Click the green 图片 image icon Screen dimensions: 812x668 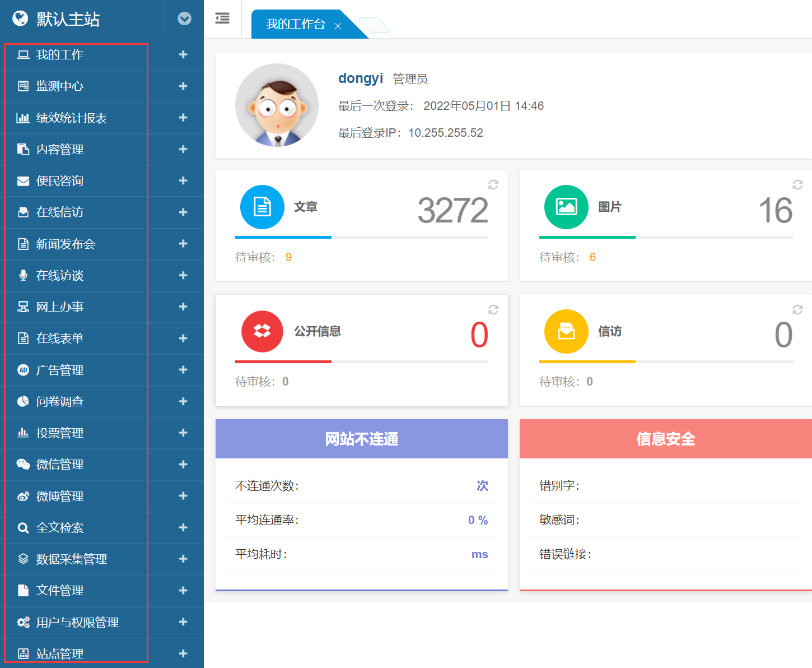(x=566, y=207)
